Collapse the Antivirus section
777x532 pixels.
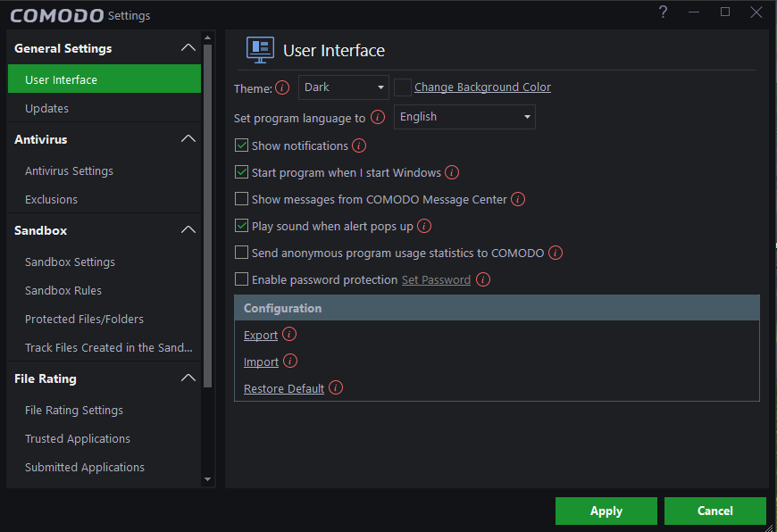(188, 139)
